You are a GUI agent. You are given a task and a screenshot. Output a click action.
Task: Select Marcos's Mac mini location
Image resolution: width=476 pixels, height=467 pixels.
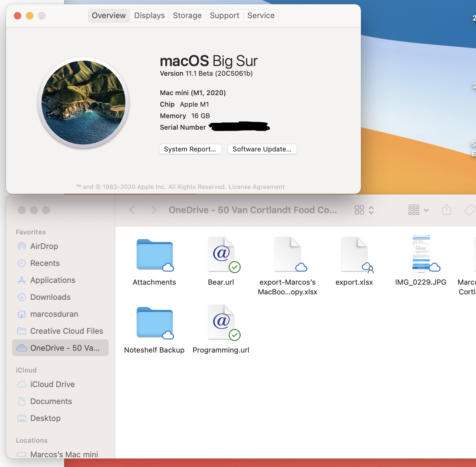[x=60, y=454]
